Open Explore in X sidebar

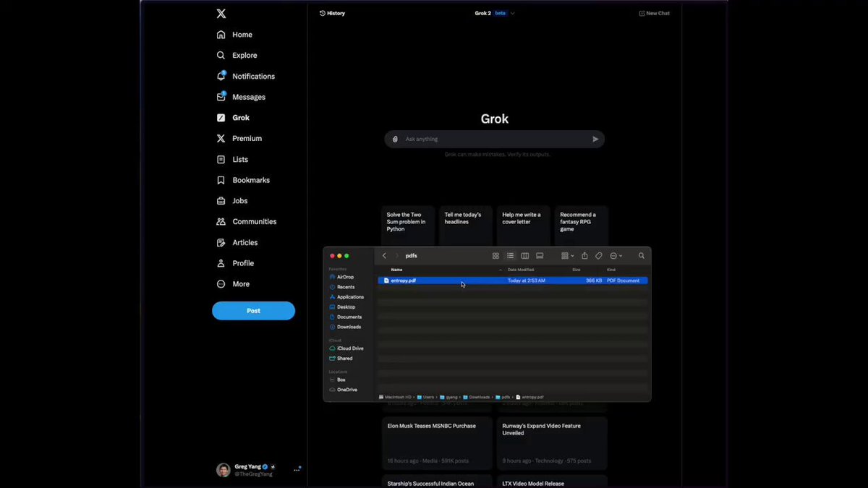pos(237,56)
